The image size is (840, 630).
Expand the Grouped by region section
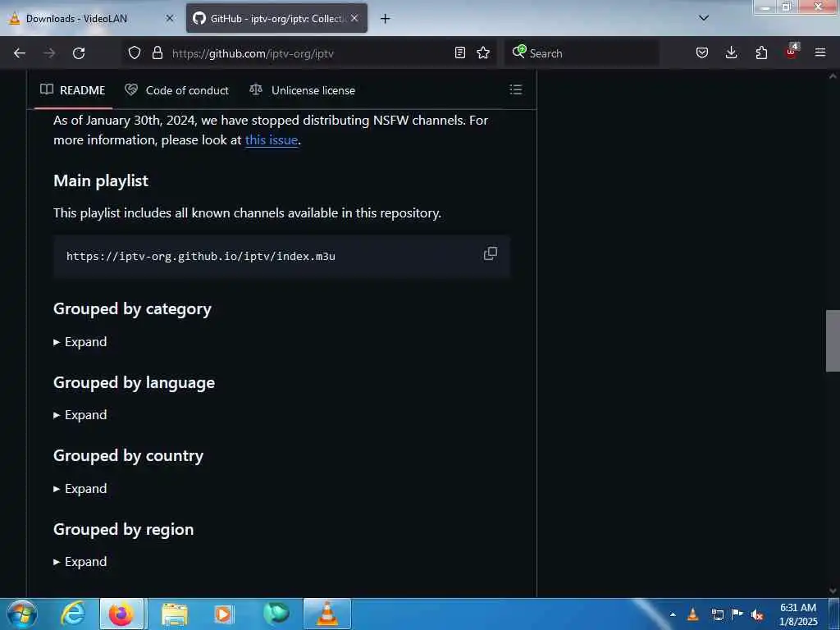point(80,561)
